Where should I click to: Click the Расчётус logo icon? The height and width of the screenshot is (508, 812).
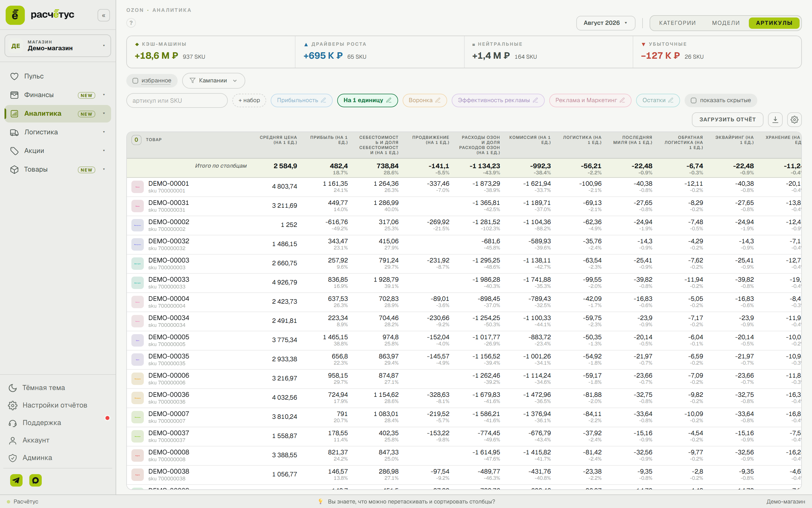(15, 15)
